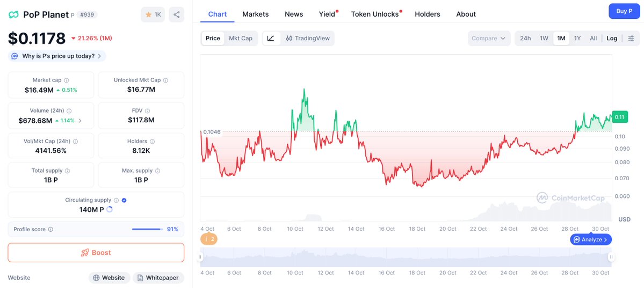Open the Whitepaper link

158,278
